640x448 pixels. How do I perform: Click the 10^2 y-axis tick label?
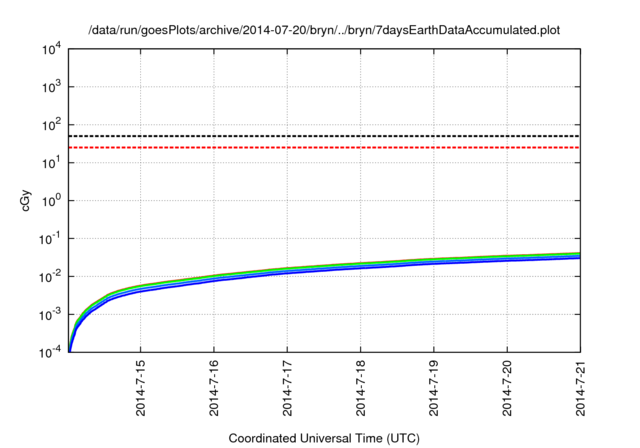[51, 125]
